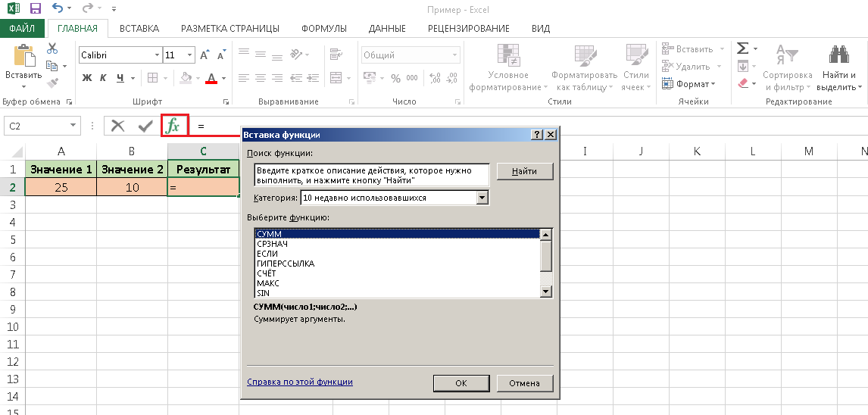The image size is (868, 415).
Task: Open Найти и выделить binoculars menu
Action: [839, 68]
